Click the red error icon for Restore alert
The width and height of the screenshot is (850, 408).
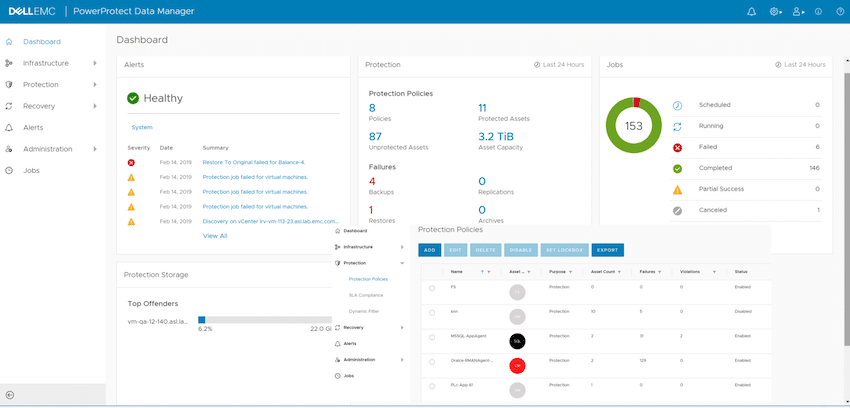[131, 162]
